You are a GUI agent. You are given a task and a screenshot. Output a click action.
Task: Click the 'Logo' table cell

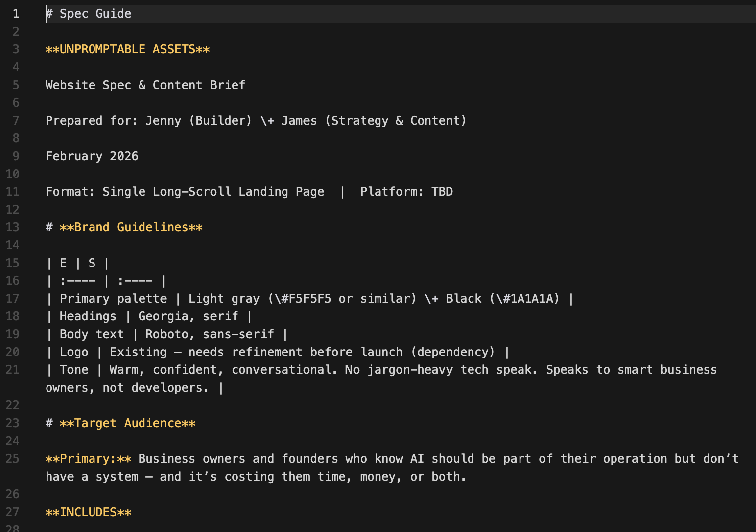pyautogui.click(x=74, y=352)
